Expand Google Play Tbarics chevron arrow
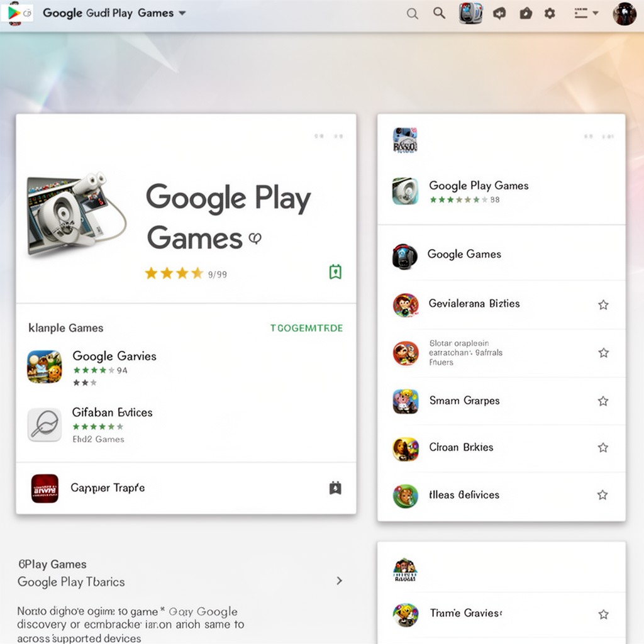Screen dimensions: 644x644 pos(339,580)
